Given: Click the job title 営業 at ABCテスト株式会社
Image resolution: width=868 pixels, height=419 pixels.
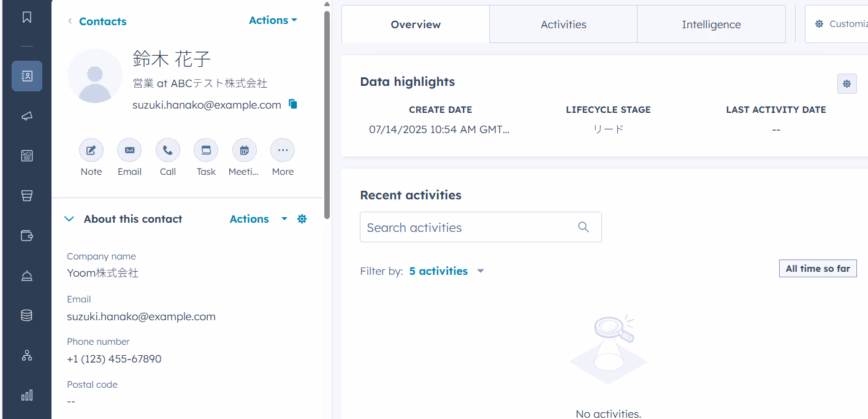Looking at the screenshot, I should [200, 83].
